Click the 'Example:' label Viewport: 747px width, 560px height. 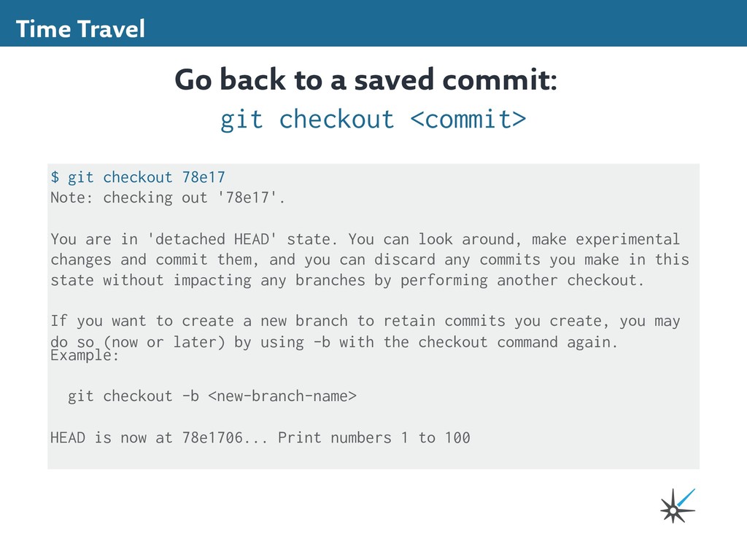pos(85,355)
